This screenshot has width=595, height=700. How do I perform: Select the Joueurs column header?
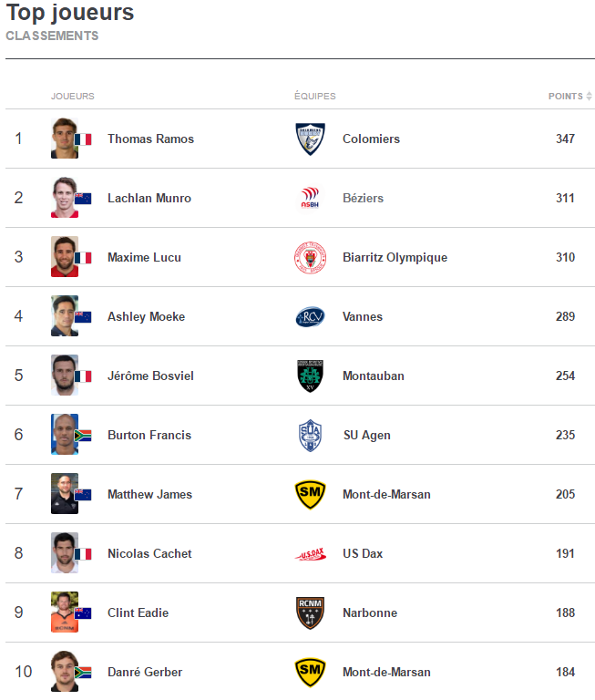pos(73,96)
